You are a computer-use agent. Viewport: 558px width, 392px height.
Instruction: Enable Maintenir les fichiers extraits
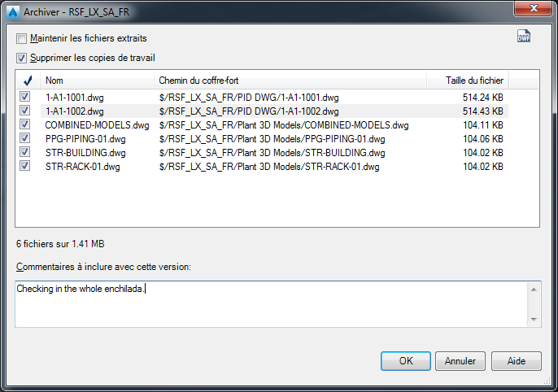point(22,38)
